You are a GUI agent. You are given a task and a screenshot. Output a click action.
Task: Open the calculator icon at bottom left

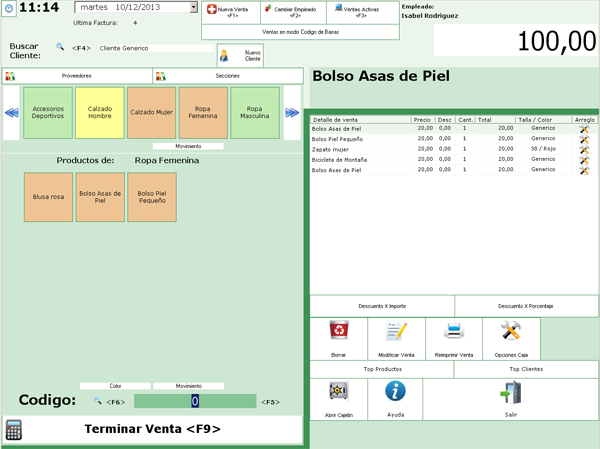coord(14,430)
